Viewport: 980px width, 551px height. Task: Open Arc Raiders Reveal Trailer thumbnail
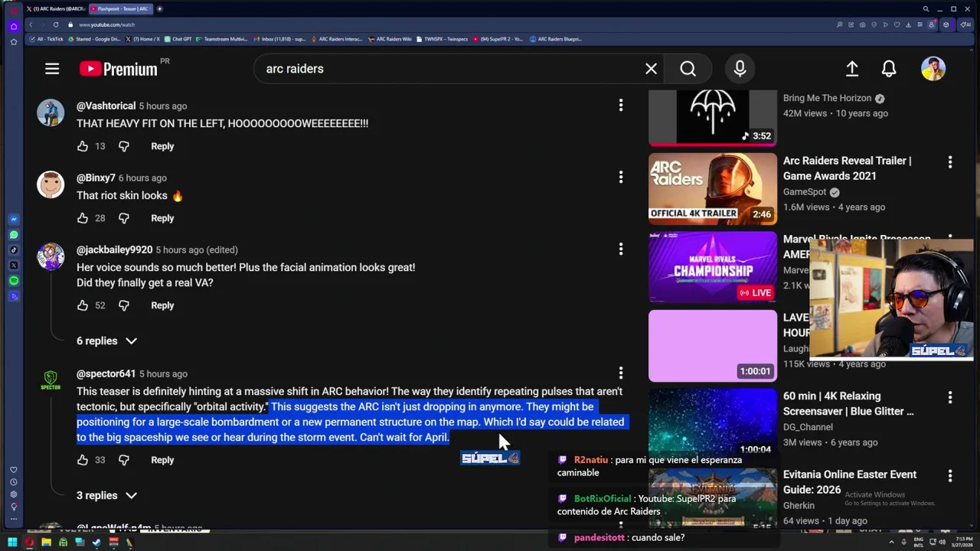click(713, 189)
